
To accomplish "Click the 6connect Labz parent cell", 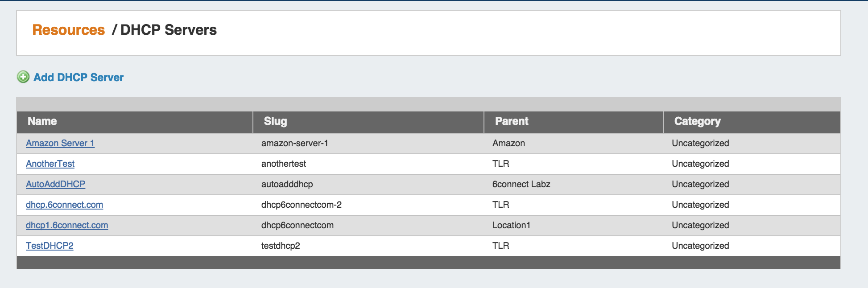I will [521, 184].
